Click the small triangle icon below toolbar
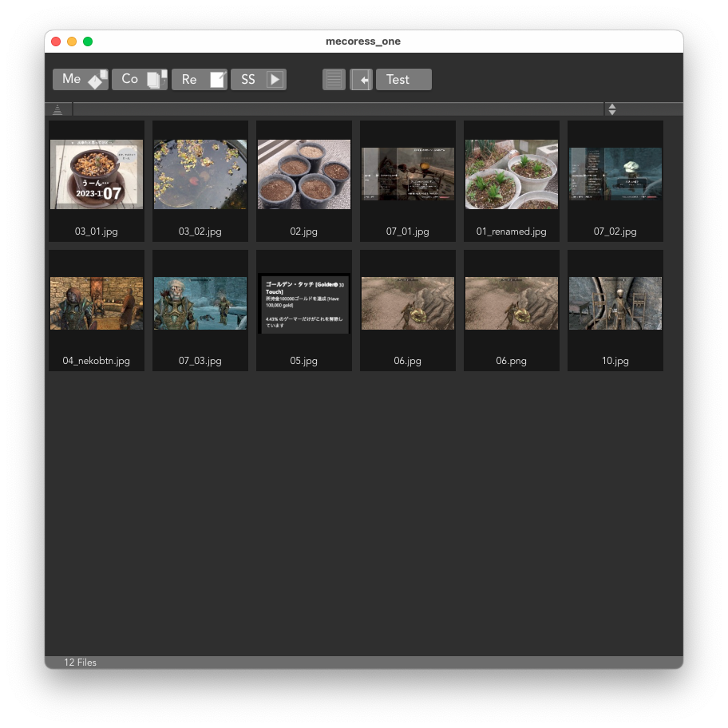 click(x=57, y=109)
